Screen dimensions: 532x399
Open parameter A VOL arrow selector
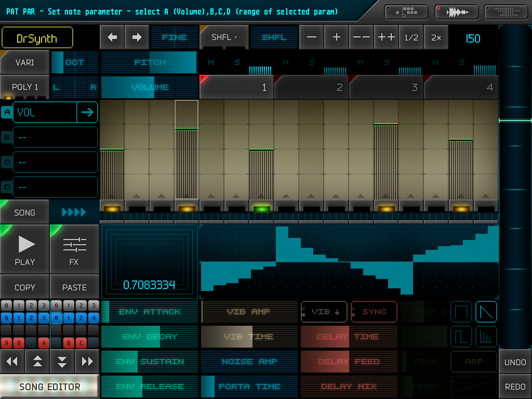coord(87,112)
